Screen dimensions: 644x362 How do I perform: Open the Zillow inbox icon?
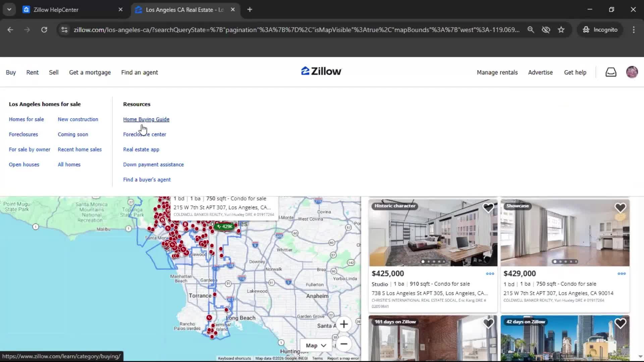pyautogui.click(x=611, y=72)
